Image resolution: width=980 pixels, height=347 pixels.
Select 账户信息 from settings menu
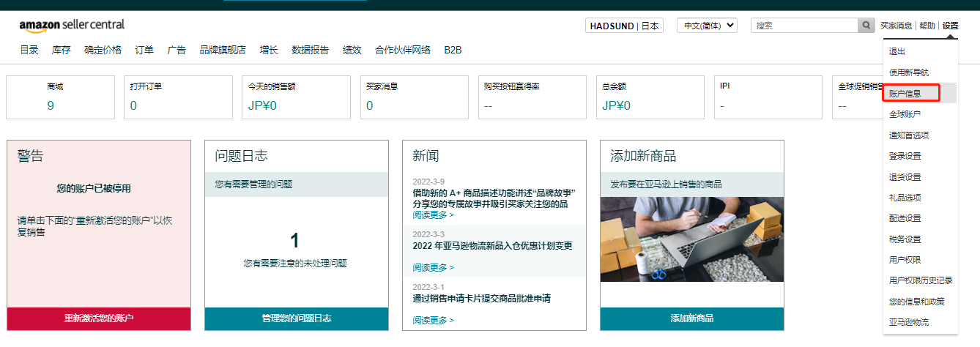(x=905, y=94)
